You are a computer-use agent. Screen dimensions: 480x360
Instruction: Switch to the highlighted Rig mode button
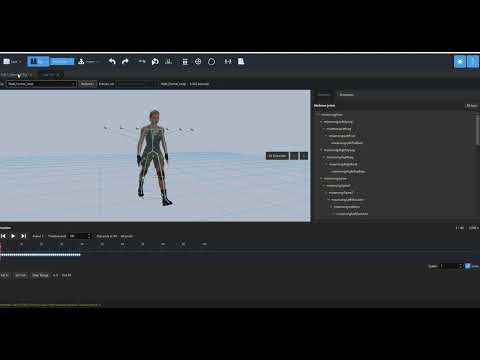(x=38, y=62)
